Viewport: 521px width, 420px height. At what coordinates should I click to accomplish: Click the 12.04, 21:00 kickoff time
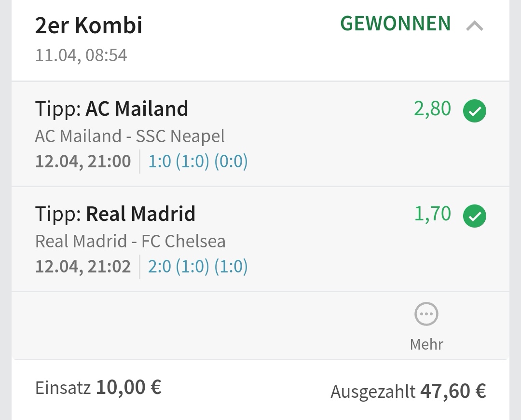click(83, 161)
